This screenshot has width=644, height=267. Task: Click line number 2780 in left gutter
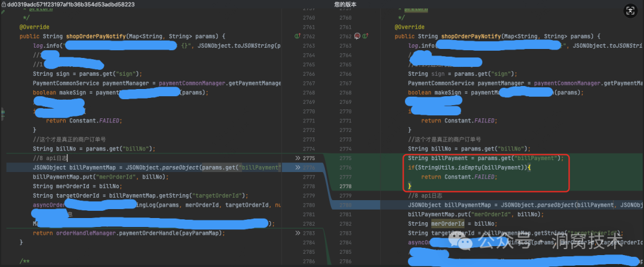[x=308, y=205]
